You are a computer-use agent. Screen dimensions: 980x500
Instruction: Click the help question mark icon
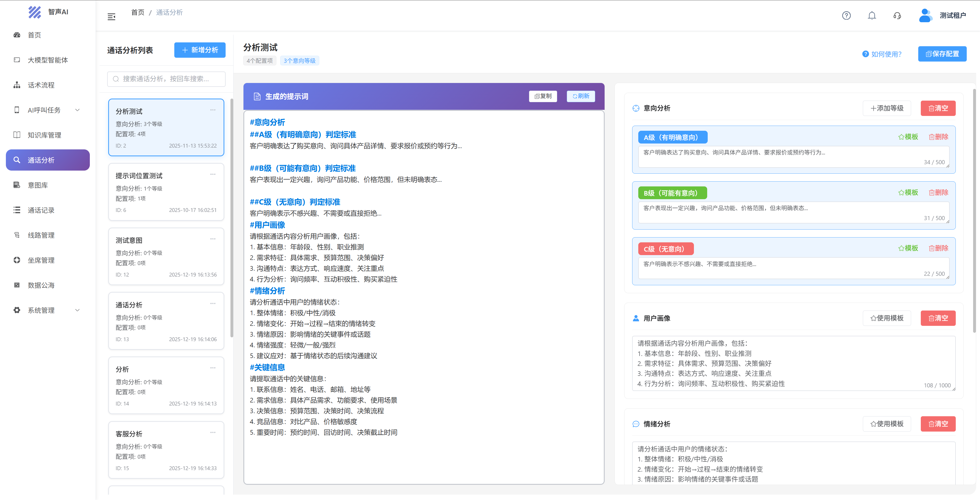coord(846,16)
